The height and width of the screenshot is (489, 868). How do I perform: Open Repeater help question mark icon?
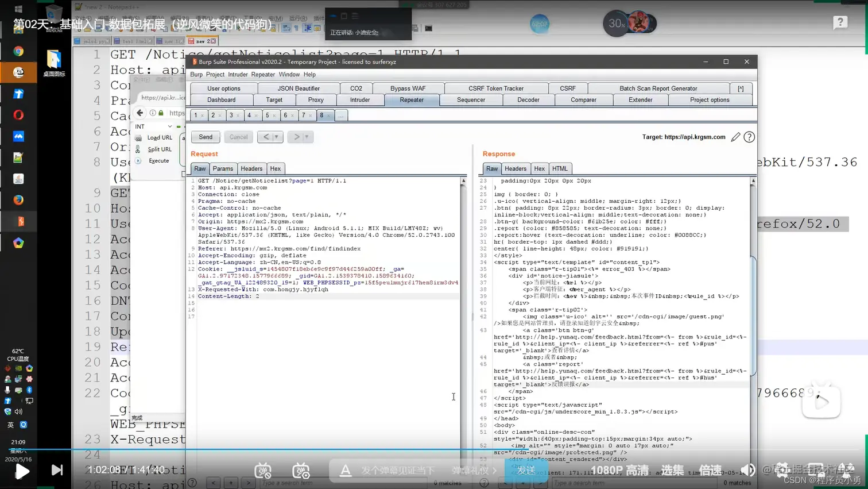click(x=749, y=137)
